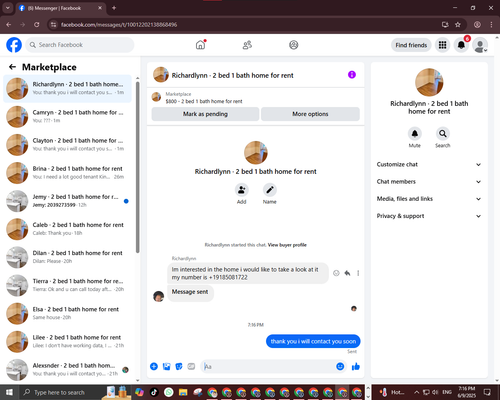Click the More options button
This screenshot has width=500, height=400.
coord(310,114)
